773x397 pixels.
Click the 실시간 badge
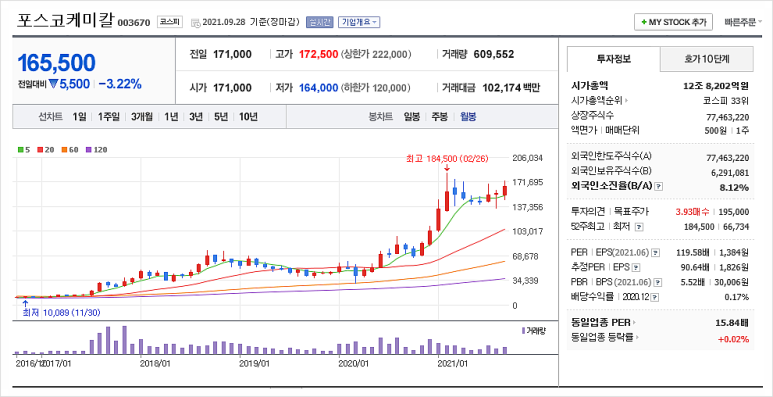[x=320, y=22]
